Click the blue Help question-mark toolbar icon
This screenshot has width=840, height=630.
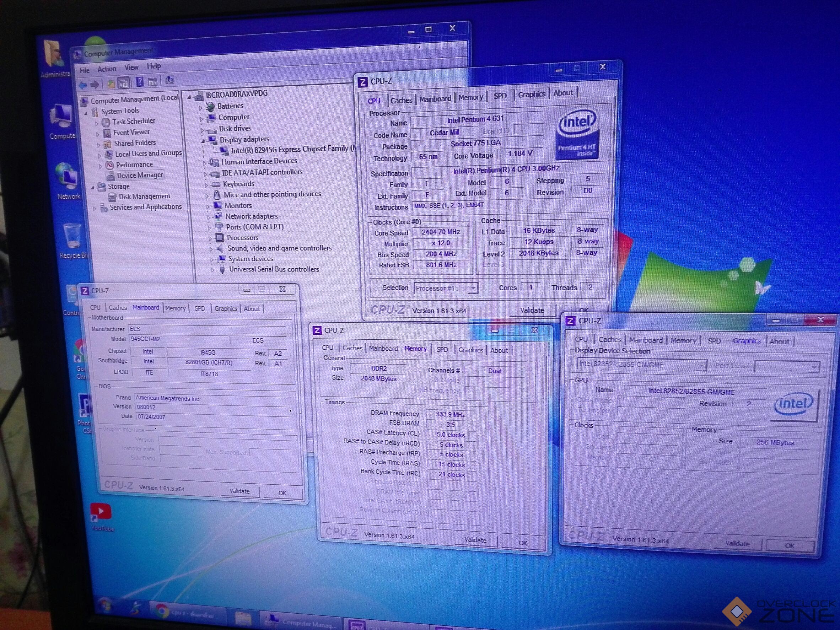tap(139, 82)
